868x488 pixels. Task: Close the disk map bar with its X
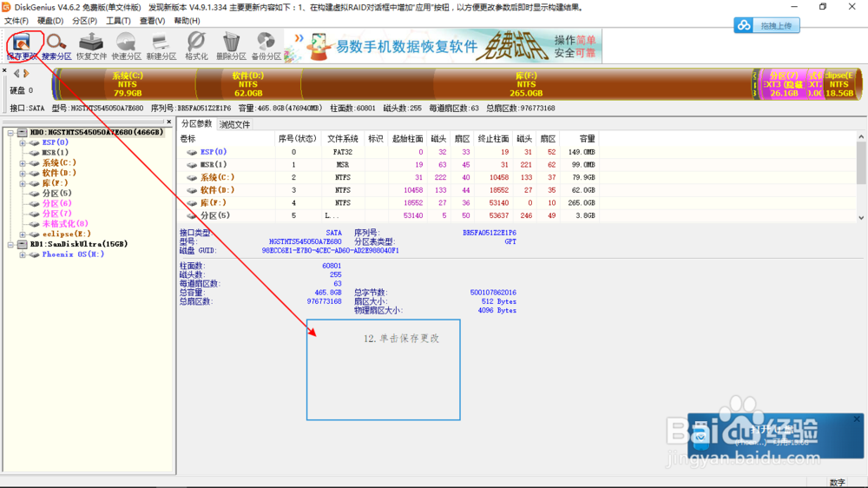click(x=4, y=71)
